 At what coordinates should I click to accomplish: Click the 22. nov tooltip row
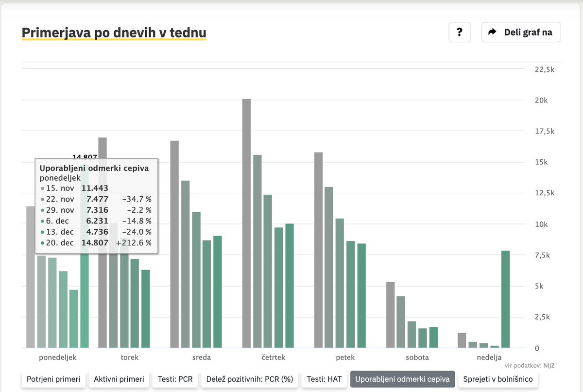tap(96, 199)
